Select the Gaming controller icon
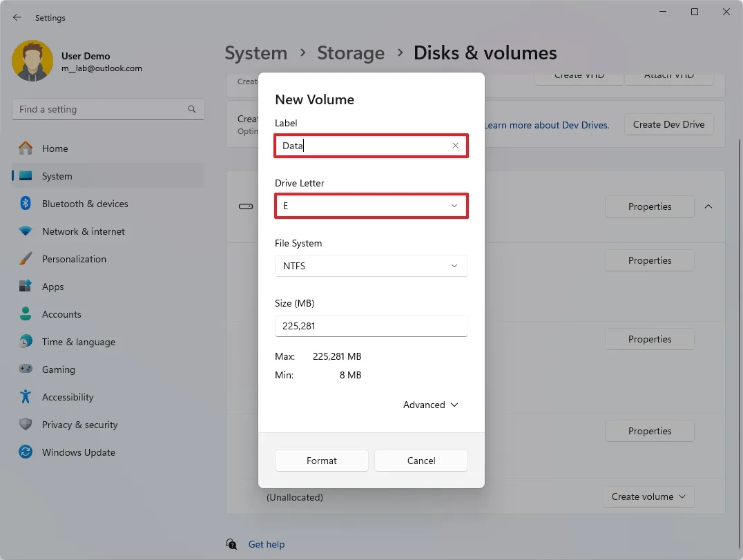This screenshot has width=743, height=560. click(26, 369)
